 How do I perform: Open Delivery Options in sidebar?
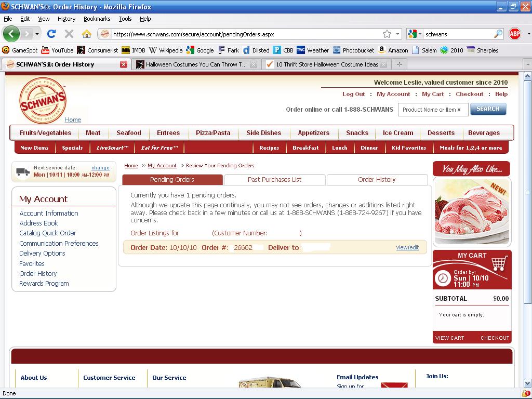pyautogui.click(x=43, y=253)
